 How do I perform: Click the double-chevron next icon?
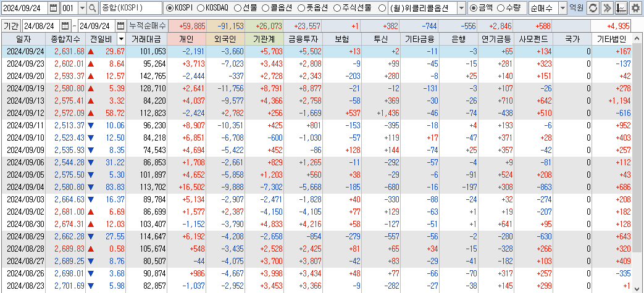click(x=606, y=8)
